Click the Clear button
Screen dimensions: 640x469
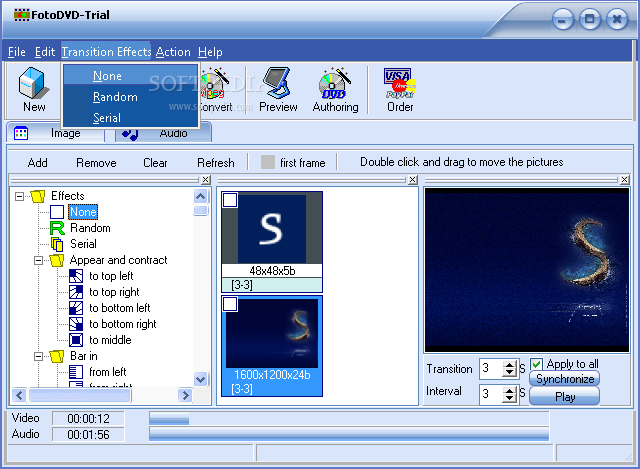pos(155,162)
